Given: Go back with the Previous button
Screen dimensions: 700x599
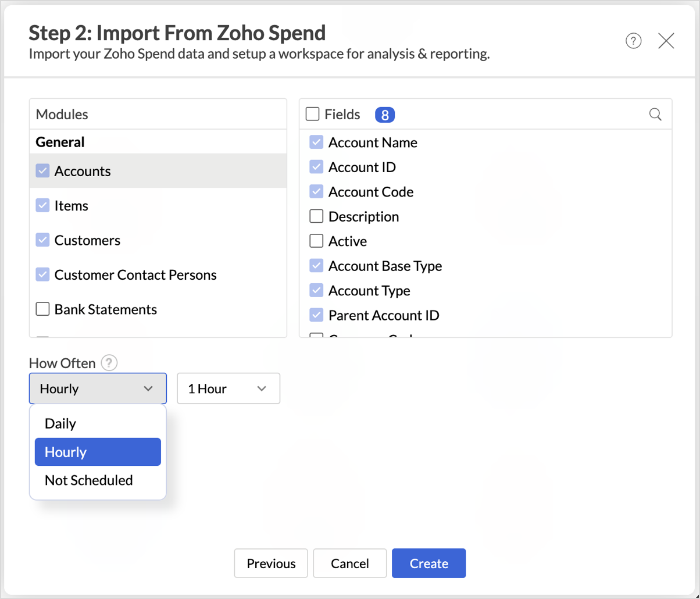Looking at the screenshot, I should tap(271, 563).
